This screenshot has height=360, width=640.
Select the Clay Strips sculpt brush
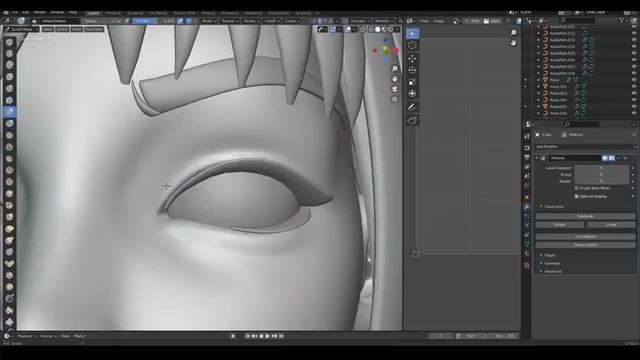point(9,77)
